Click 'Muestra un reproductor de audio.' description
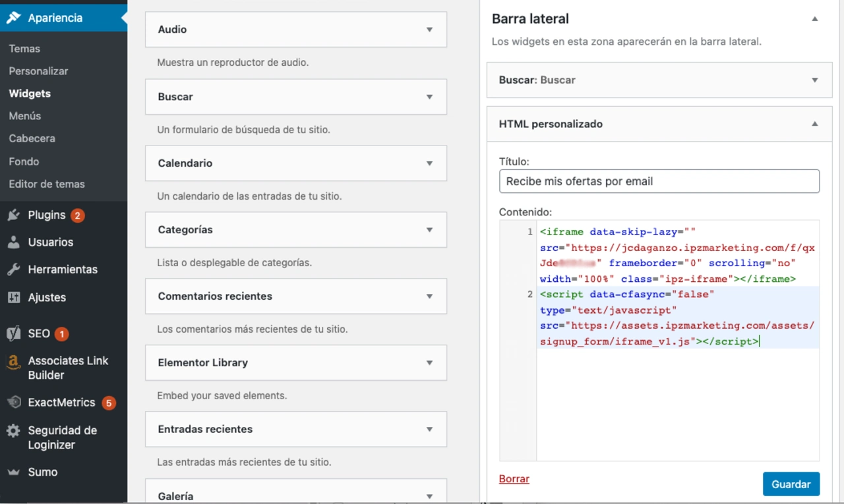 (233, 63)
